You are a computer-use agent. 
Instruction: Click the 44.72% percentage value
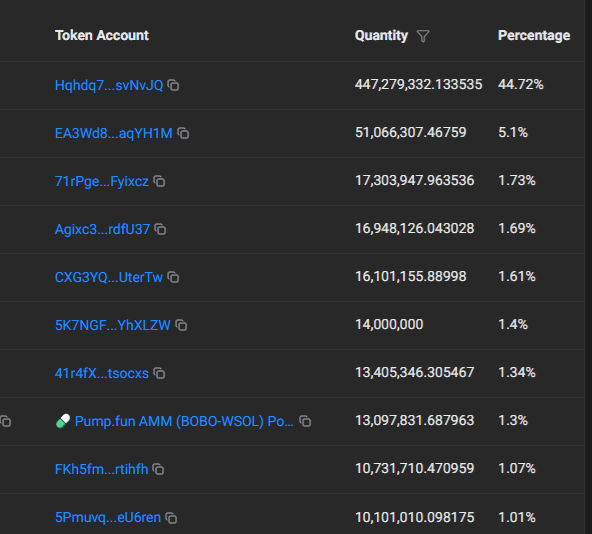(x=521, y=84)
